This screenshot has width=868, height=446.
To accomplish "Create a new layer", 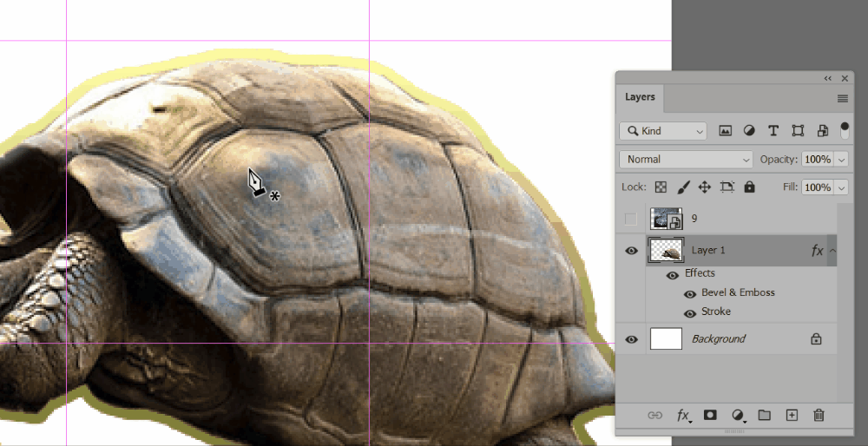I will (792, 415).
